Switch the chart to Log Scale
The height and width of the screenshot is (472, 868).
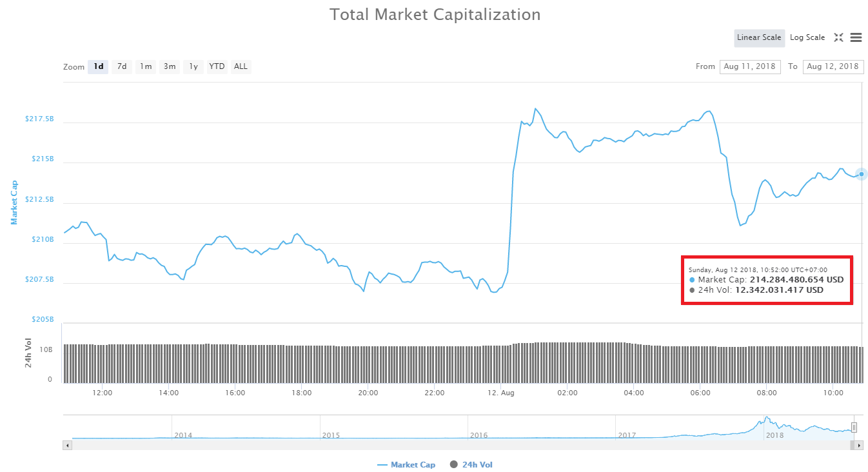click(x=807, y=37)
